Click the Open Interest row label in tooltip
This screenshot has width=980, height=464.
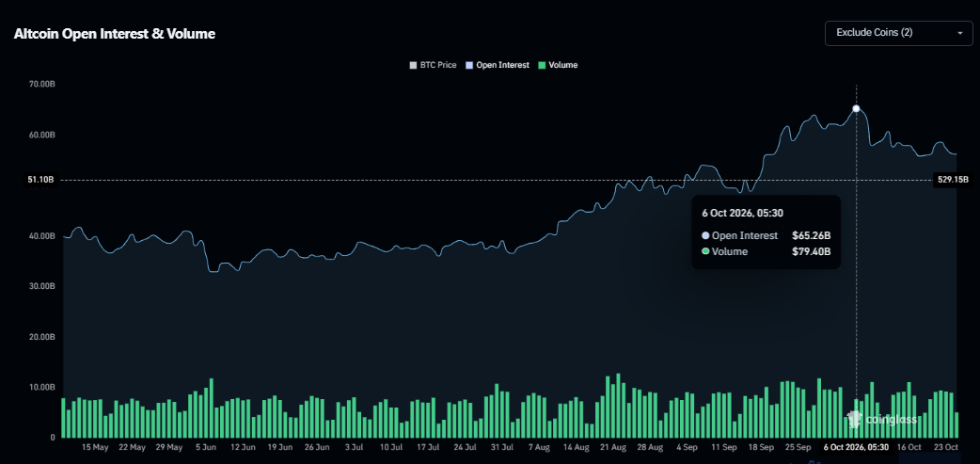[x=745, y=235]
